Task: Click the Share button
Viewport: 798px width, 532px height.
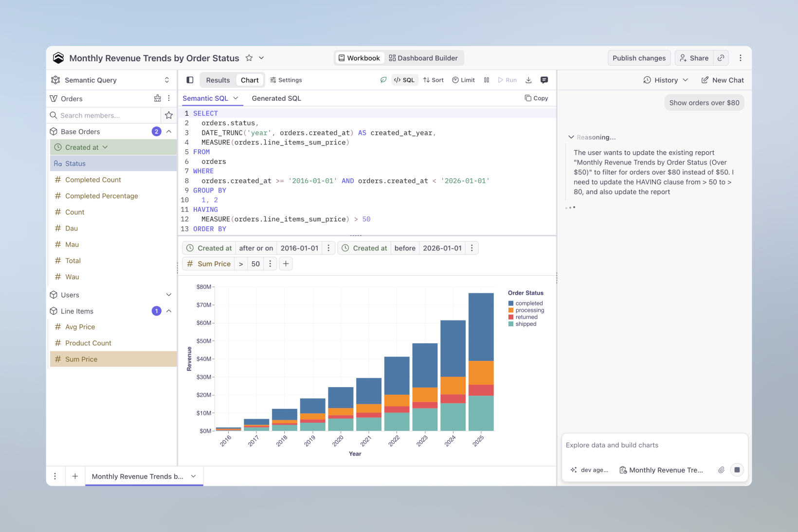Action: tap(694, 58)
